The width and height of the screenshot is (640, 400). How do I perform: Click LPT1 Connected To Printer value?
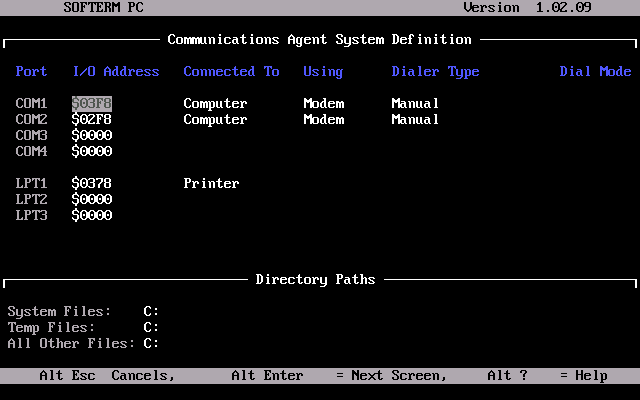point(211,183)
